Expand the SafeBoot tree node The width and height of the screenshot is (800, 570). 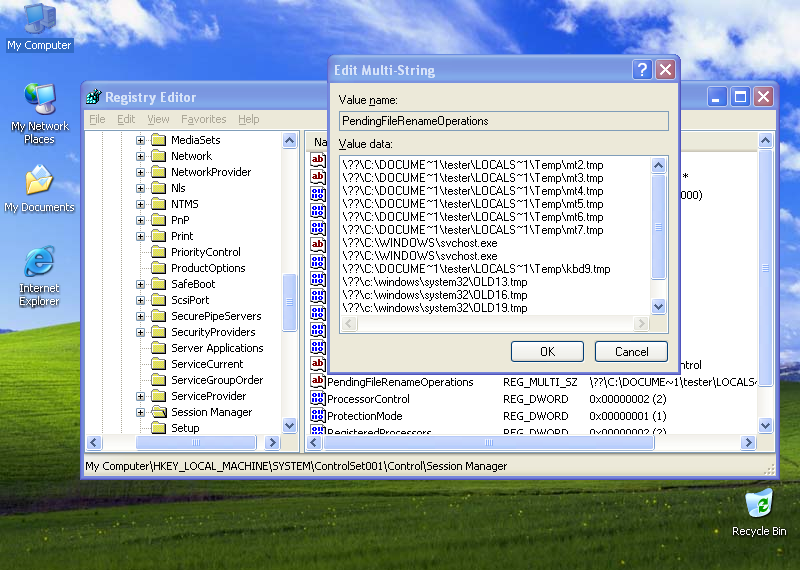tap(140, 284)
